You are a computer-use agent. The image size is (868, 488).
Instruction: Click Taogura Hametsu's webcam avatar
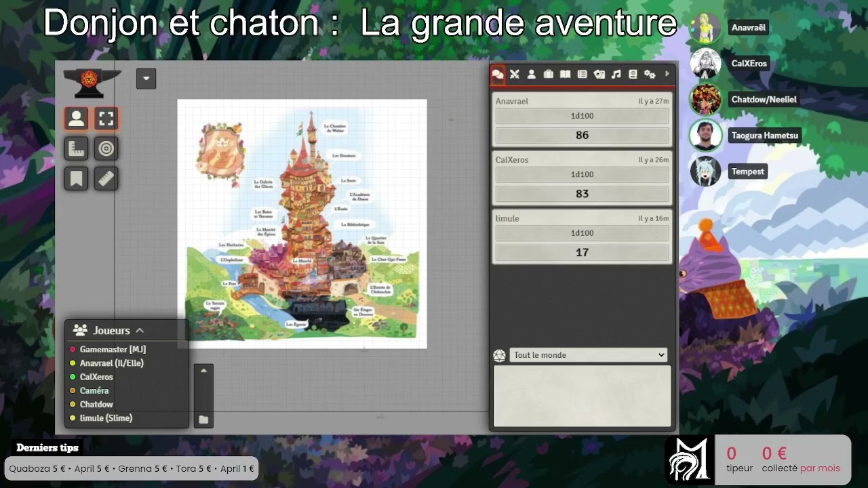click(705, 136)
